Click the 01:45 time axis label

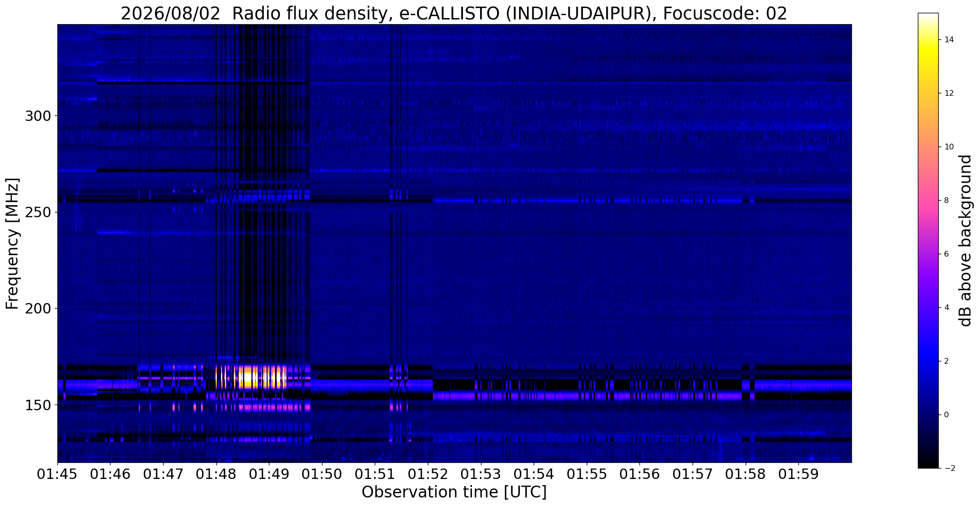[57, 474]
